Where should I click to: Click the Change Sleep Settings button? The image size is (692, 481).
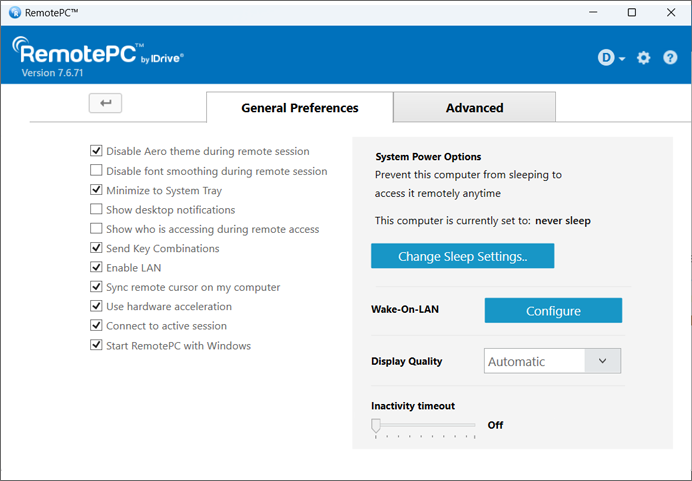[462, 256]
